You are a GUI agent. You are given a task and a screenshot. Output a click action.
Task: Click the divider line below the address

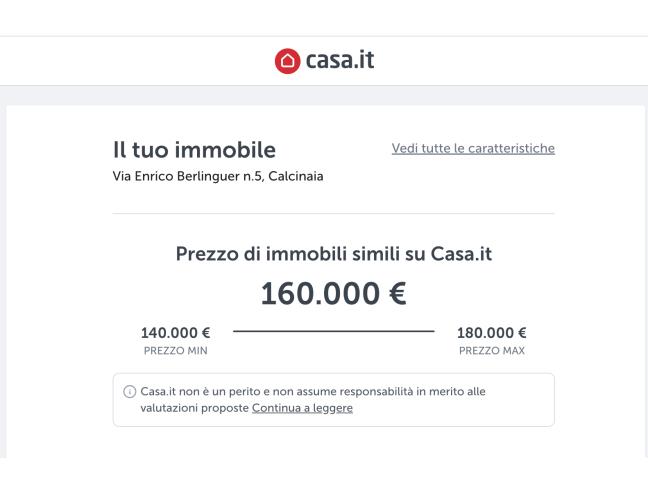[333, 213]
